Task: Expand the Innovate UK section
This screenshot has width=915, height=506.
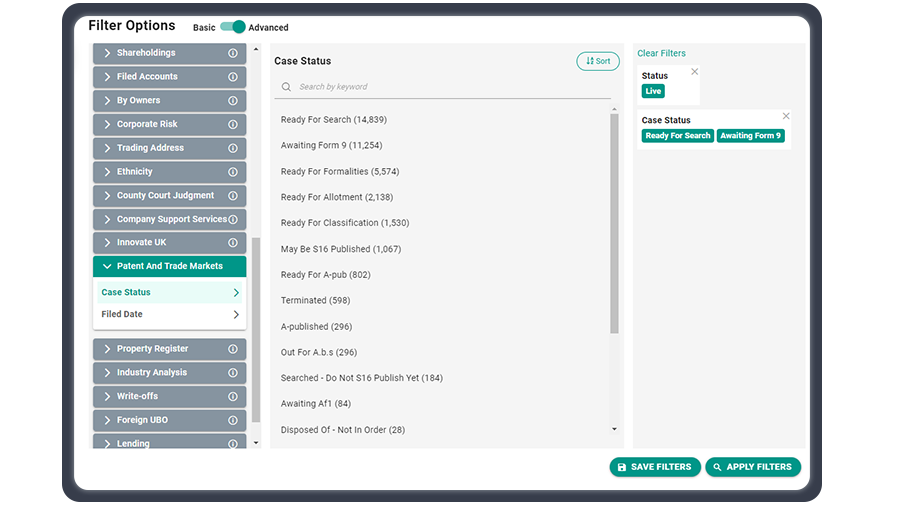Action: 169,243
